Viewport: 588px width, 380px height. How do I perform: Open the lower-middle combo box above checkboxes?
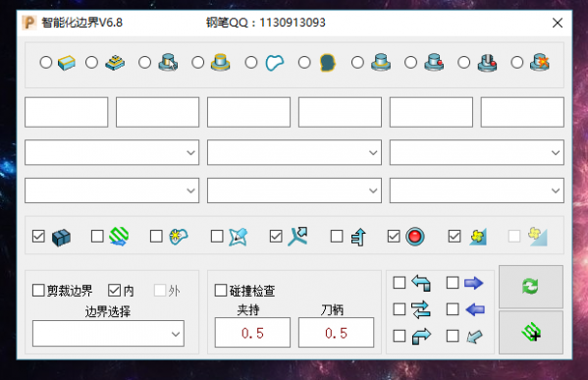[294, 190]
